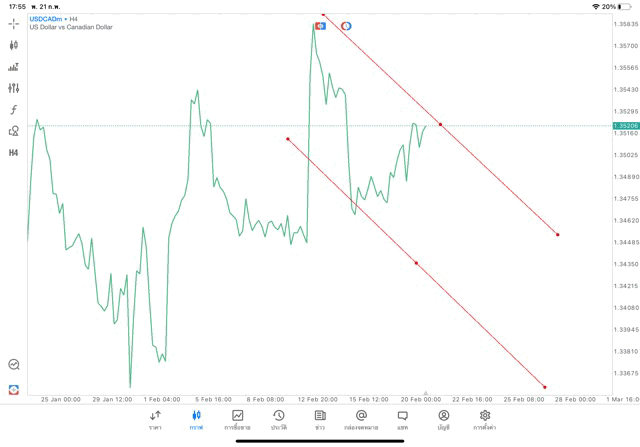The image size is (640, 447).
Task: Open the Settings (การตั้งค่า) gear tab
Action: click(x=485, y=419)
